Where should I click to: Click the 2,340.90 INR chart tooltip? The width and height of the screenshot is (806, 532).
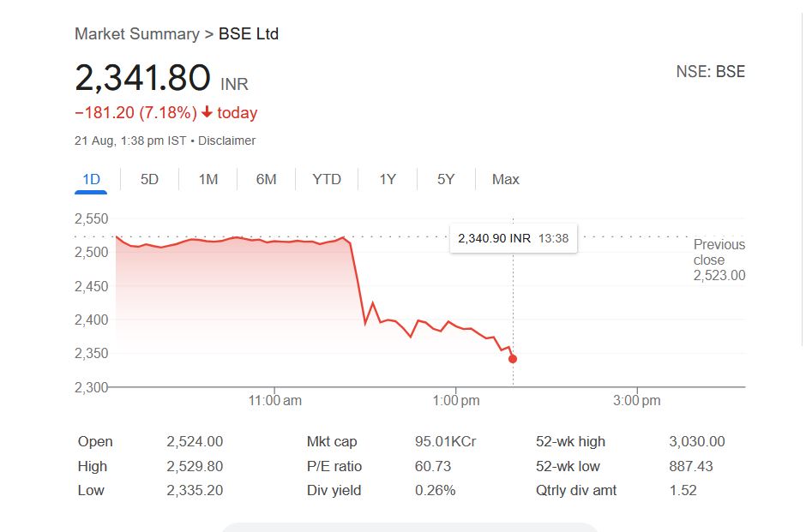pyautogui.click(x=513, y=238)
